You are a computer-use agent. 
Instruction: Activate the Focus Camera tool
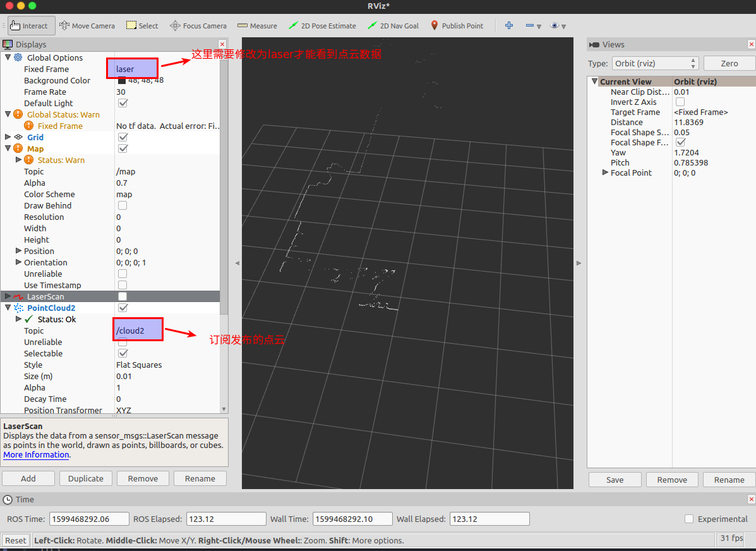(198, 25)
